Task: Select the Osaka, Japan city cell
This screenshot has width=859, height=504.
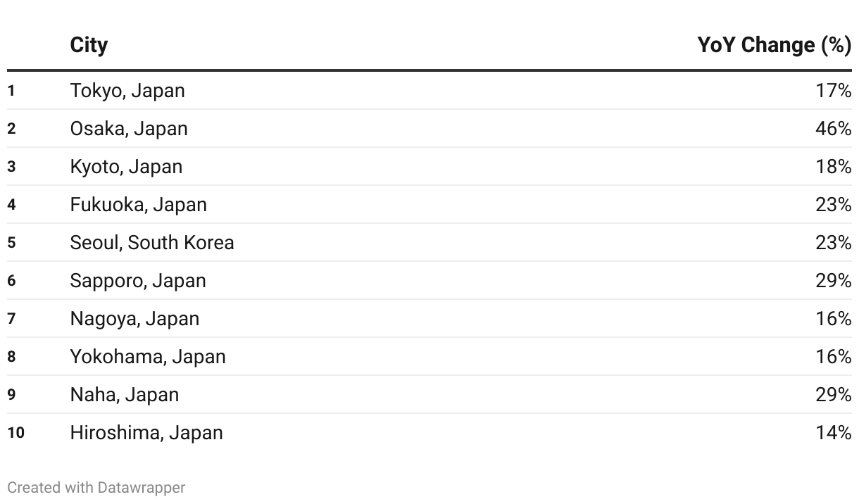Action: coord(129,128)
